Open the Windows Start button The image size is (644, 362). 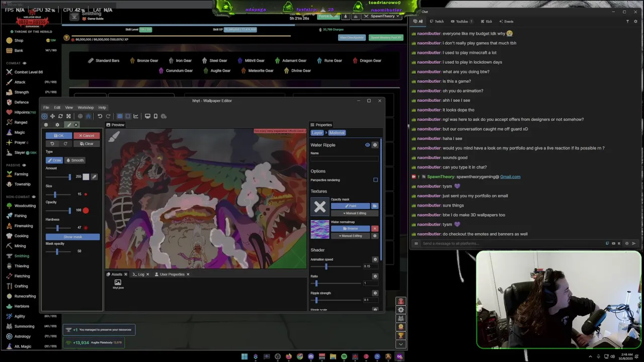(x=245, y=356)
